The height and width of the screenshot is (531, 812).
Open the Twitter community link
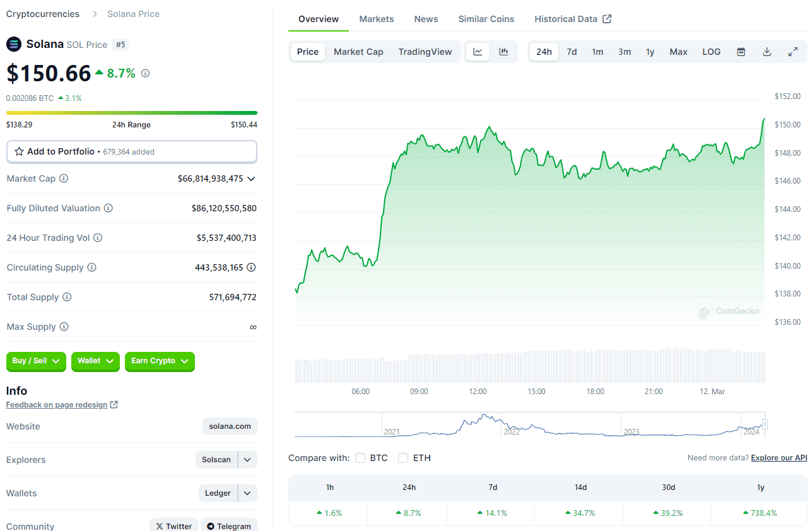point(174,526)
